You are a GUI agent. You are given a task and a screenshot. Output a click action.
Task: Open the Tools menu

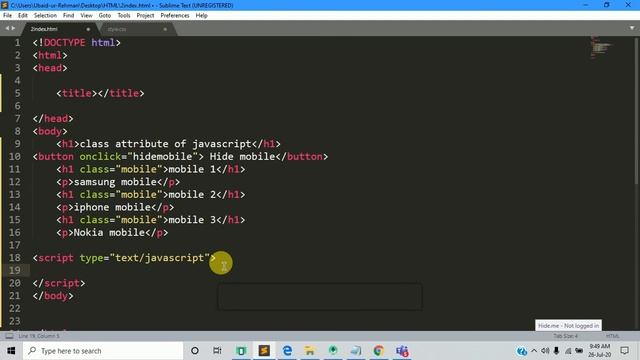(x=124, y=16)
